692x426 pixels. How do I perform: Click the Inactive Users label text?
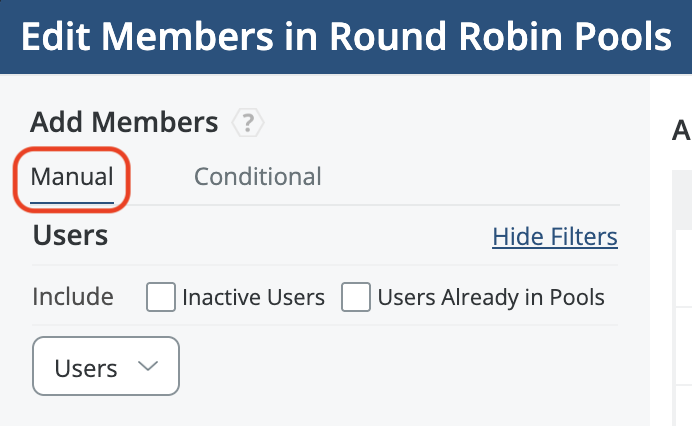tap(253, 297)
